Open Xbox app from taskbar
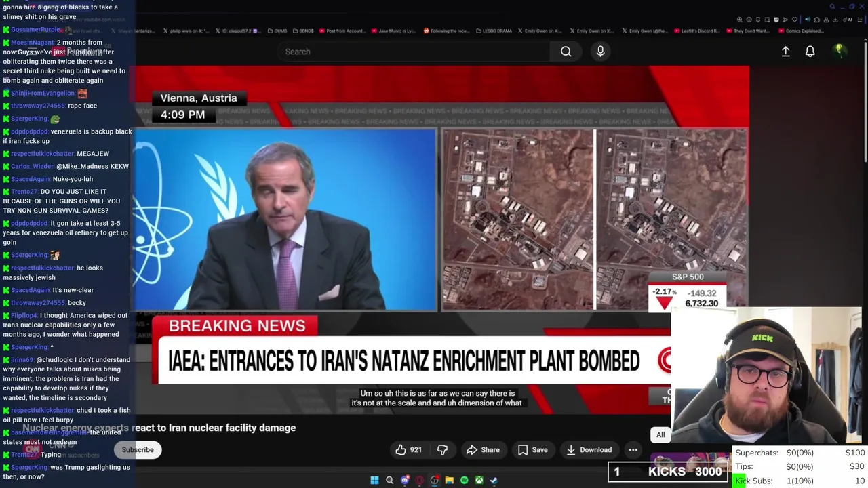This screenshot has height=488, width=868. [479, 481]
